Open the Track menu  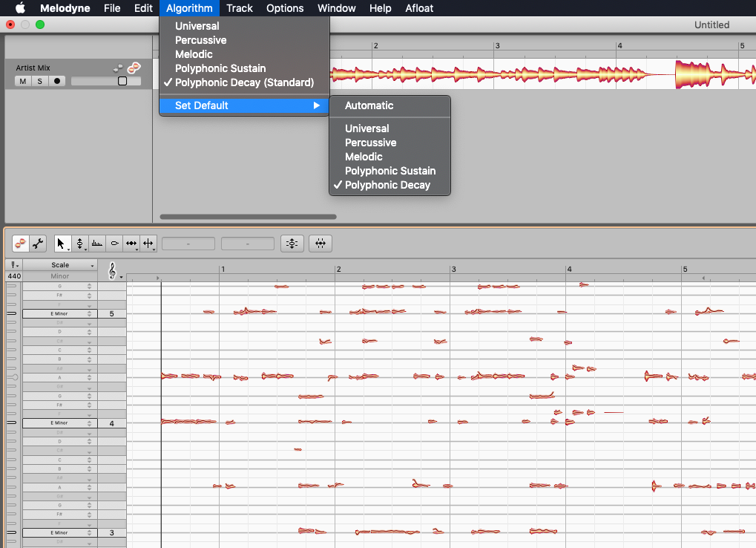coord(240,8)
